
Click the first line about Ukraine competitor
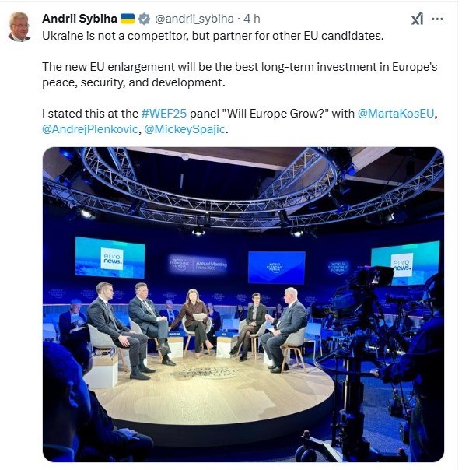(x=213, y=36)
